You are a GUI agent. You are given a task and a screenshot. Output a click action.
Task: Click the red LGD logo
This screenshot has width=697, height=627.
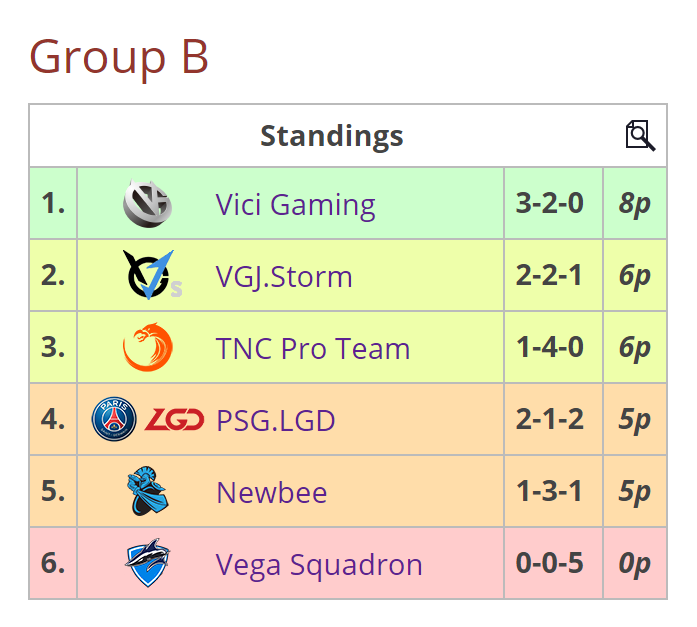pos(175,420)
